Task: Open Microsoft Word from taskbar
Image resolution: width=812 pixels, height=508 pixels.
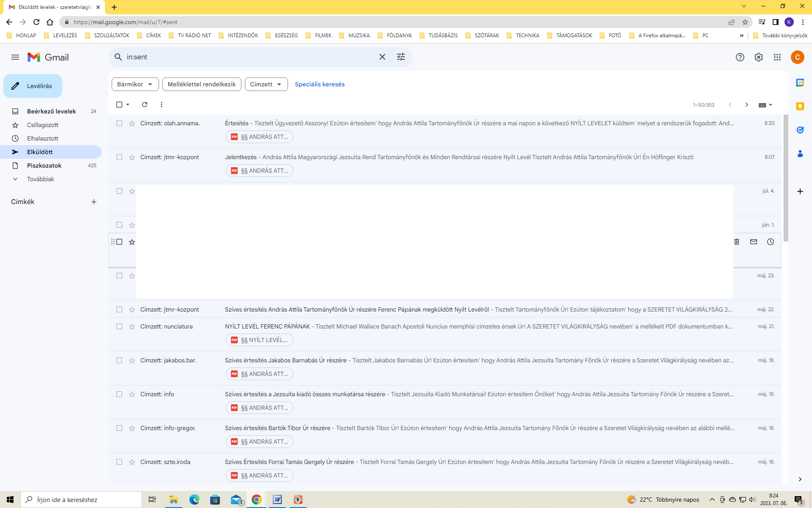Action: [x=277, y=500]
